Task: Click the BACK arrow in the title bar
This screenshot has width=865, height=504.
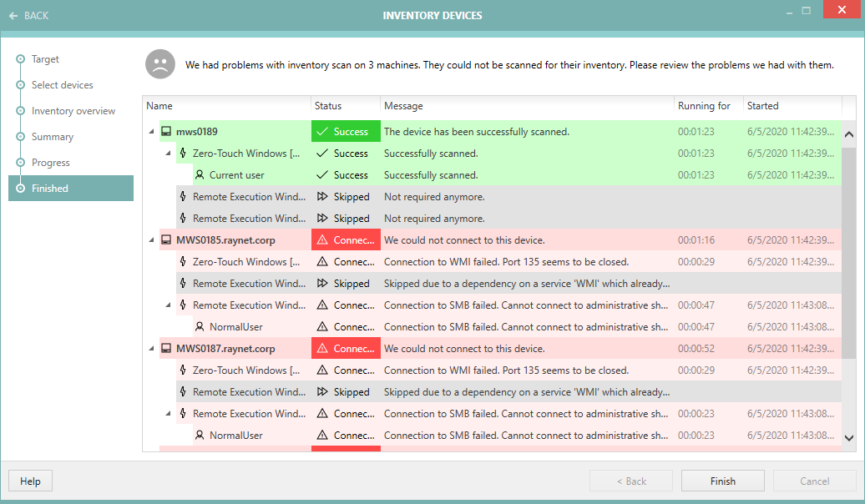Action: [x=13, y=16]
